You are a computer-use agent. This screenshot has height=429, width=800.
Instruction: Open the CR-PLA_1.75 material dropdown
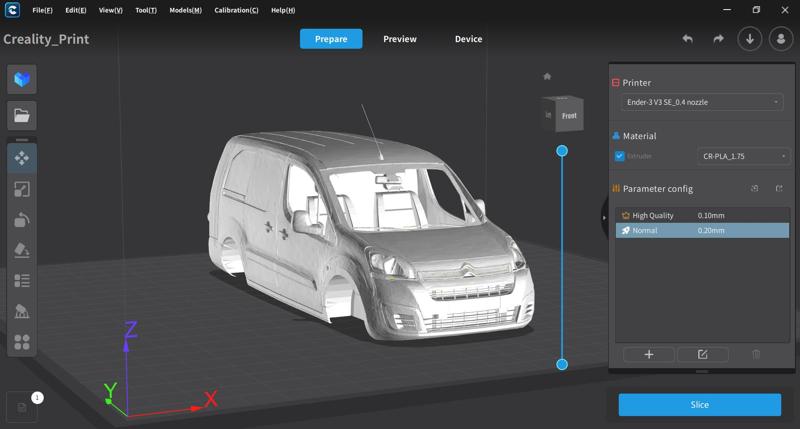point(743,156)
